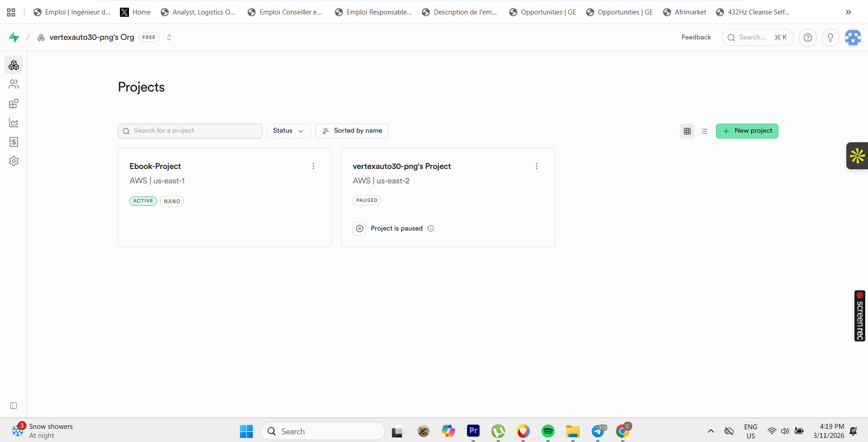The image size is (868, 442).
Task: Open the help question mark icon
Action: pos(807,38)
